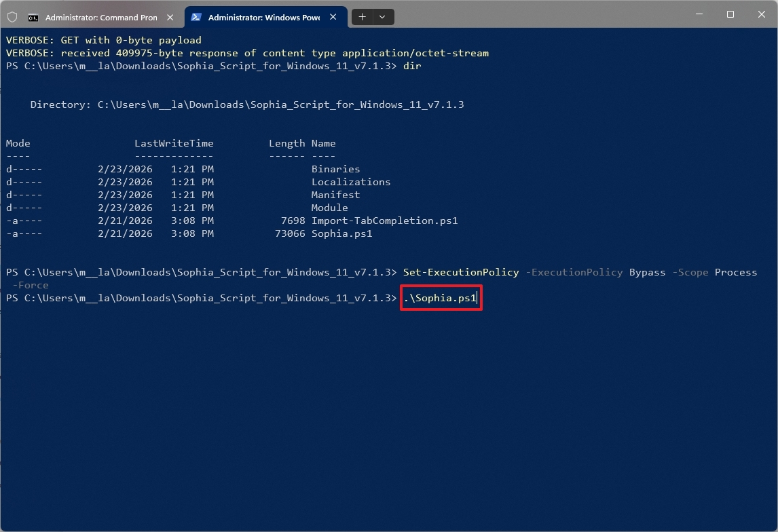Click the Module directory entry
This screenshot has height=532, width=778.
329,208
